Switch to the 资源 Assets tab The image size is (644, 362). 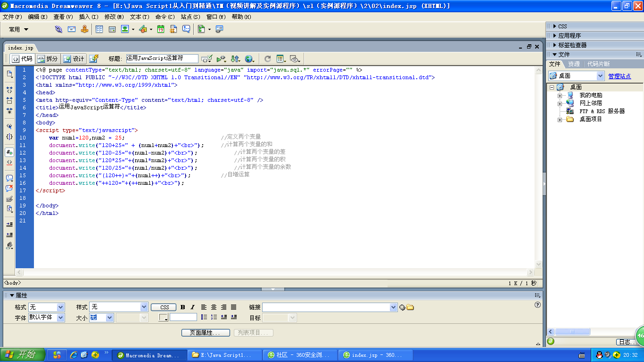point(574,64)
